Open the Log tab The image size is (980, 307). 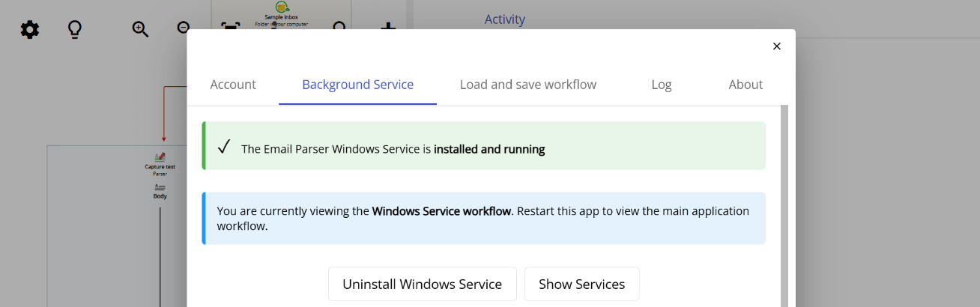click(662, 85)
